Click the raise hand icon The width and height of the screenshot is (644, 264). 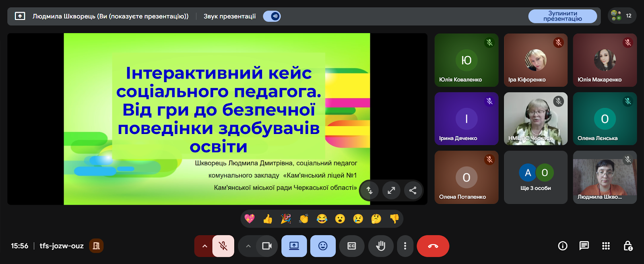point(380,246)
